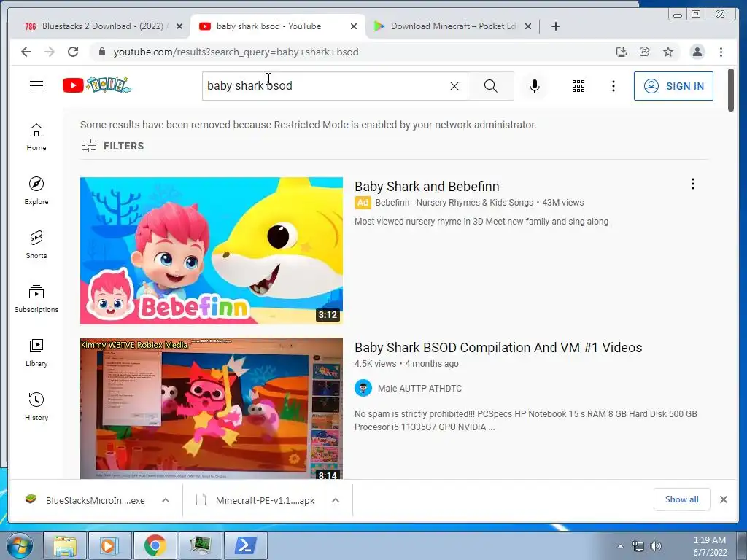
Task: Open Baby Shark and Bebefinn title
Action: pyautogui.click(x=427, y=186)
